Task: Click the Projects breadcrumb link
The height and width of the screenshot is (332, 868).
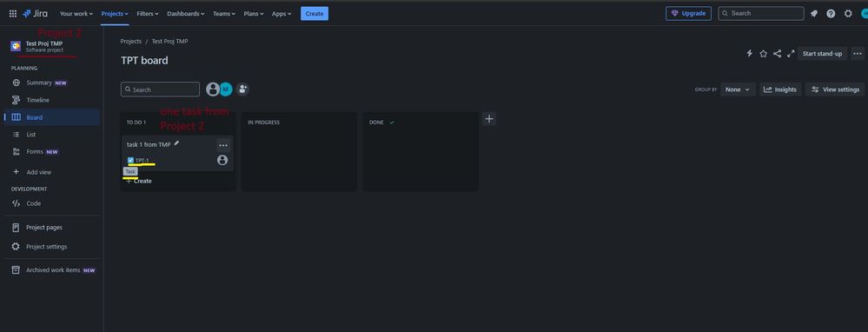Action: (131, 42)
